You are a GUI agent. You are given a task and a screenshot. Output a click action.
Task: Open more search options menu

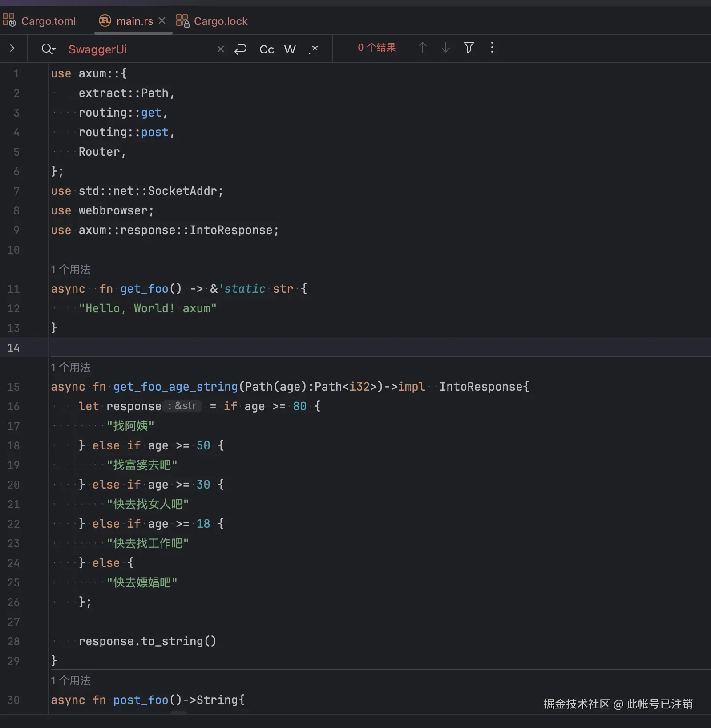click(492, 48)
